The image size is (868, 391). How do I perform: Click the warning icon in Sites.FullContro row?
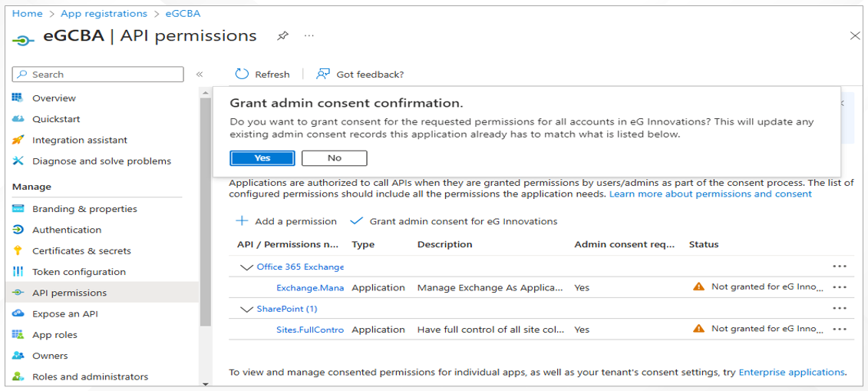[x=698, y=329]
